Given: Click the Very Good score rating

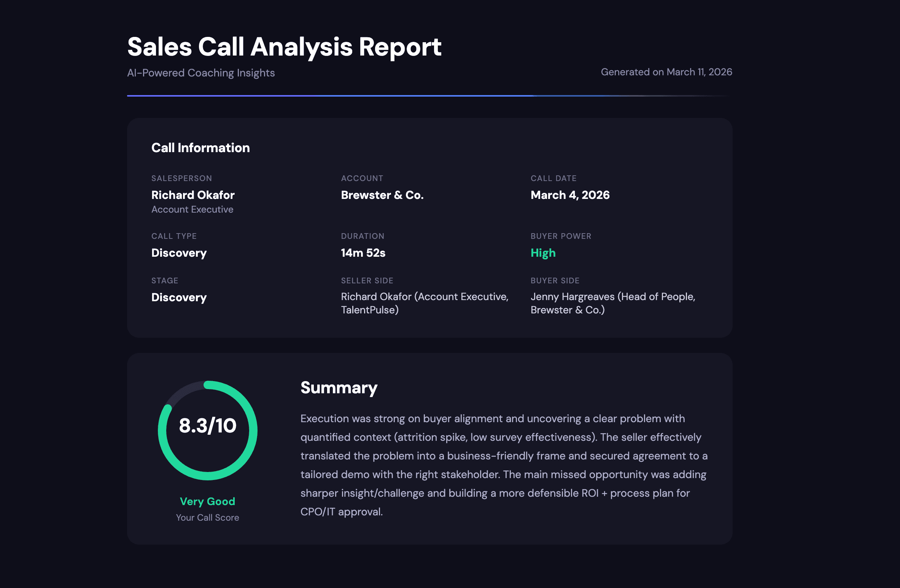Looking at the screenshot, I should pyautogui.click(x=207, y=501).
